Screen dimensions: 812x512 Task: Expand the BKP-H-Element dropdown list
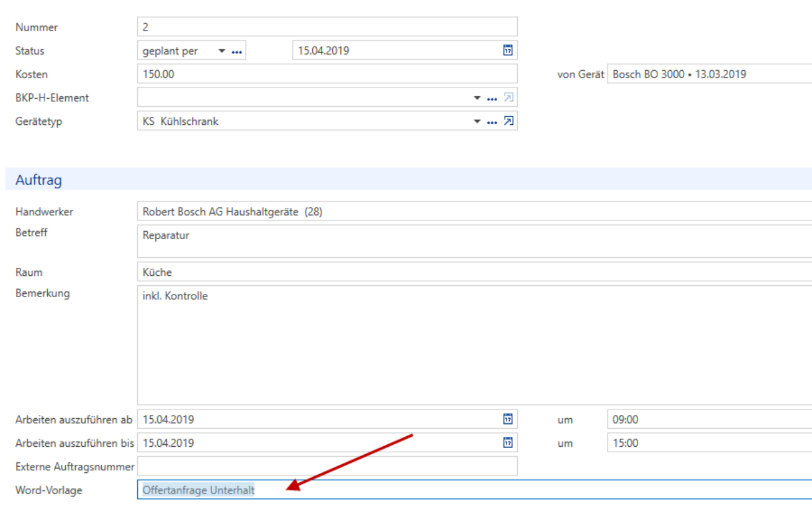(x=477, y=98)
